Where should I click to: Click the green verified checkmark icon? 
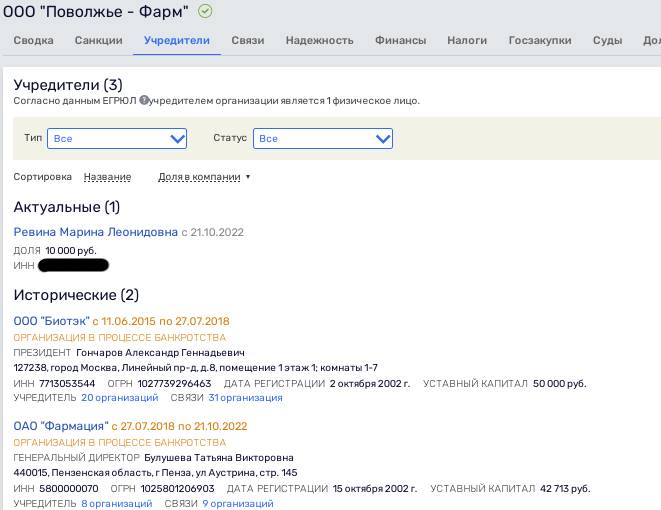[x=205, y=11]
